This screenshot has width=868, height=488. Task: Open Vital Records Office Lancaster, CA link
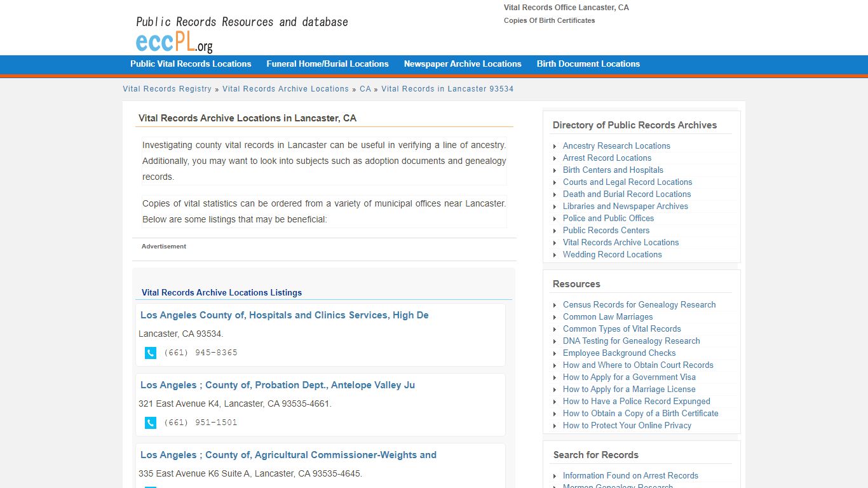click(566, 8)
